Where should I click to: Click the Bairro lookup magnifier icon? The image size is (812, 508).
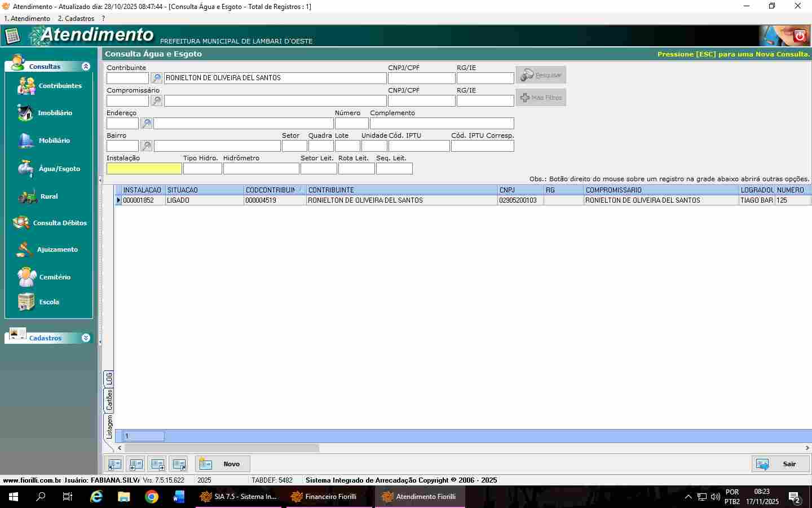click(x=146, y=146)
